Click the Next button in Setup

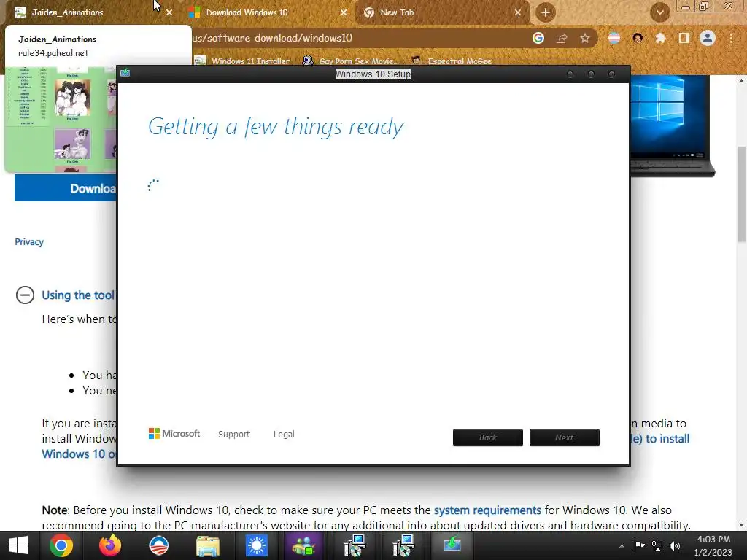pos(565,437)
